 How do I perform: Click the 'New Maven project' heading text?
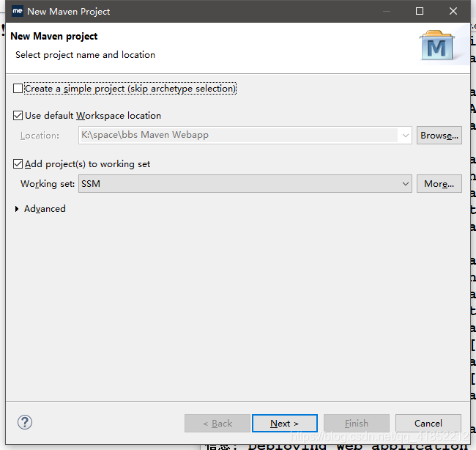53,36
